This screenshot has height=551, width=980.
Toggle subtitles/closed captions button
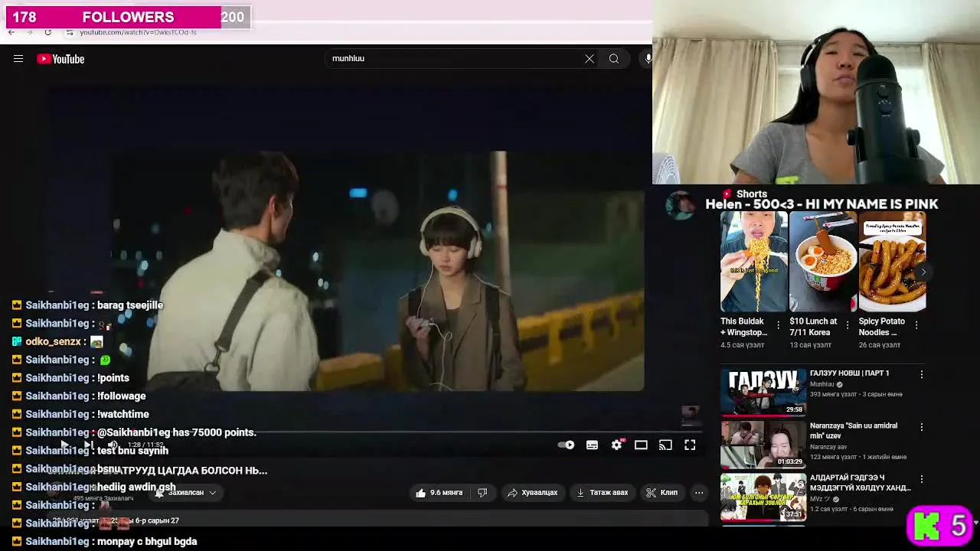pos(592,445)
